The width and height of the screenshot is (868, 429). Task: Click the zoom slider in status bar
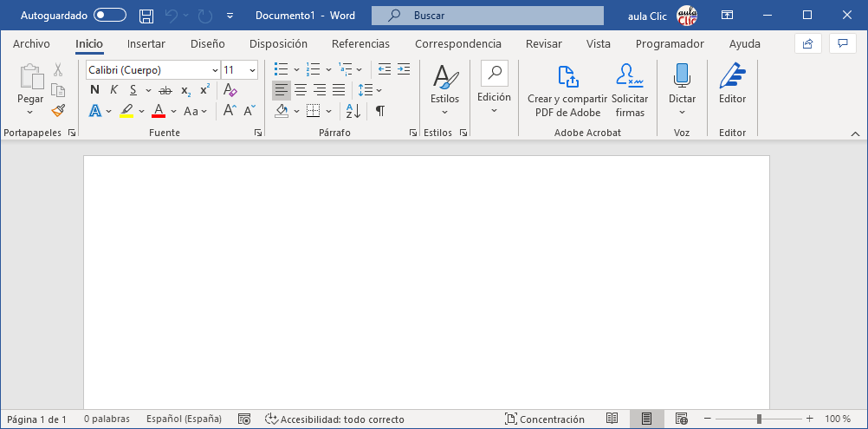[x=759, y=419]
